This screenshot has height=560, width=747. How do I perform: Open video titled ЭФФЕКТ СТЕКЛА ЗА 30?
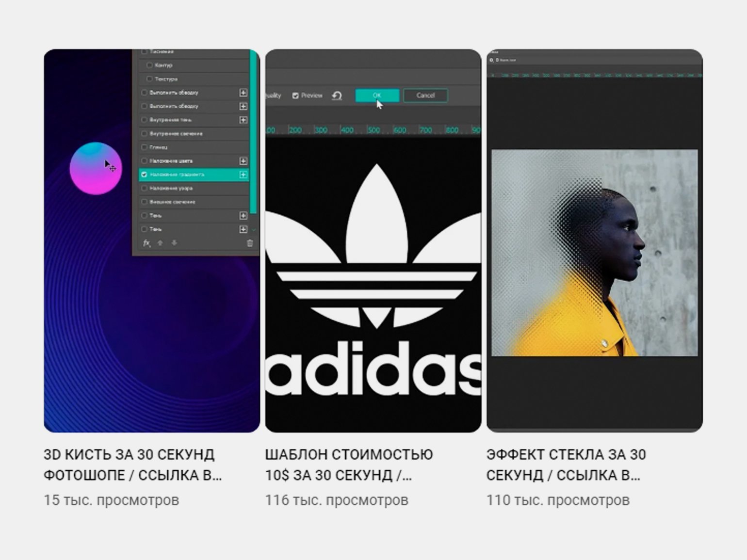pyautogui.click(x=566, y=465)
